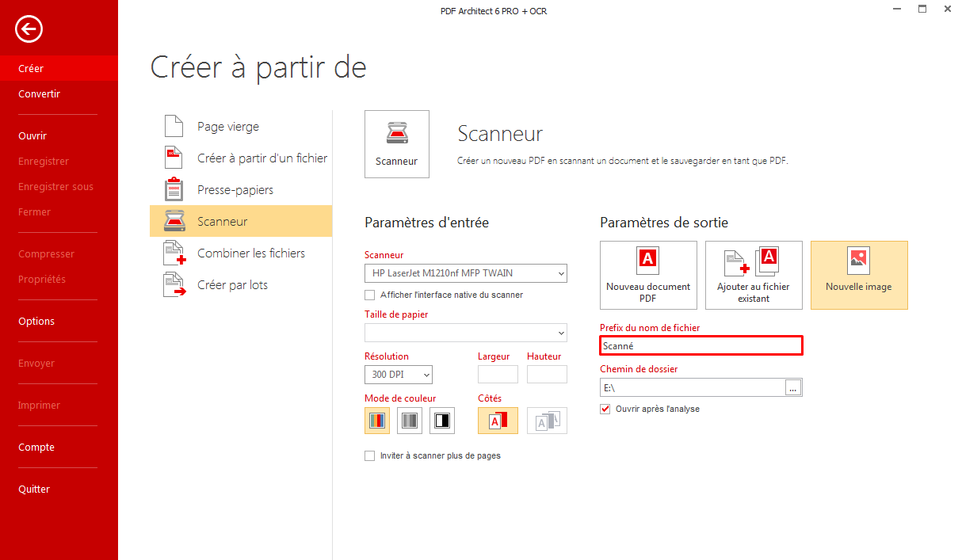Viewport: 962px width, 560px height.
Task: Click the Scanneur icon in the list
Action: coord(174,222)
